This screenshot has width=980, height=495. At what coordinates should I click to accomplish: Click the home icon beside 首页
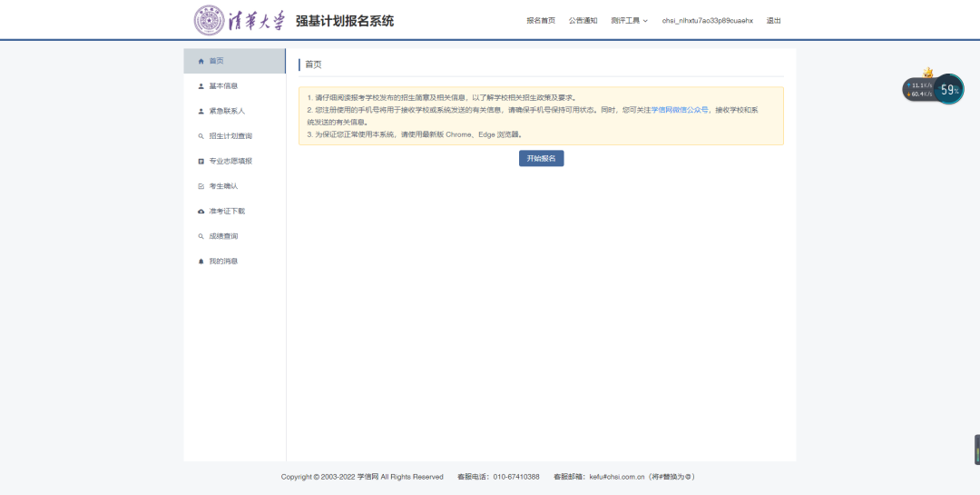pyautogui.click(x=201, y=62)
